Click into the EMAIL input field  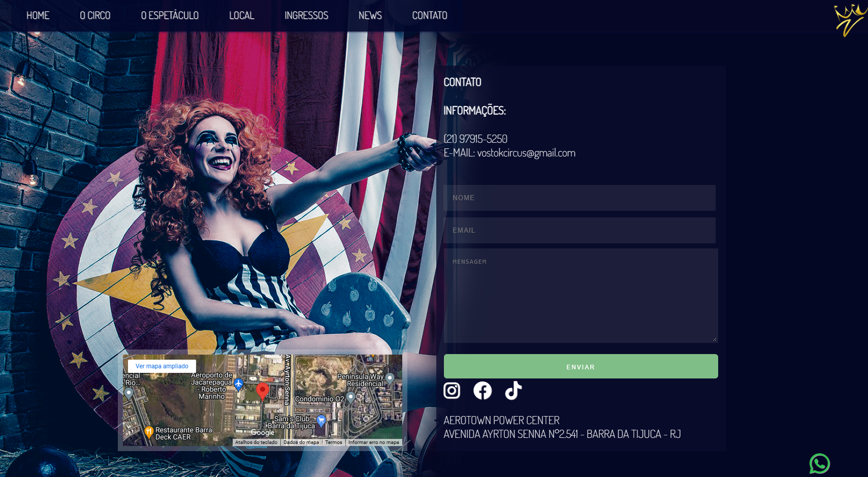coord(579,231)
